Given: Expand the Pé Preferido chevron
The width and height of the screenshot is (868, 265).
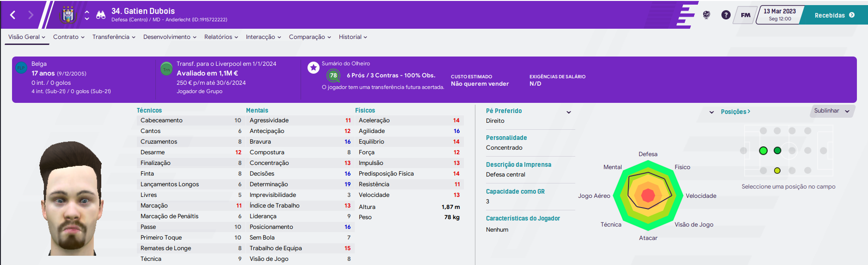Looking at the screenshot, I should coord(569,112).
